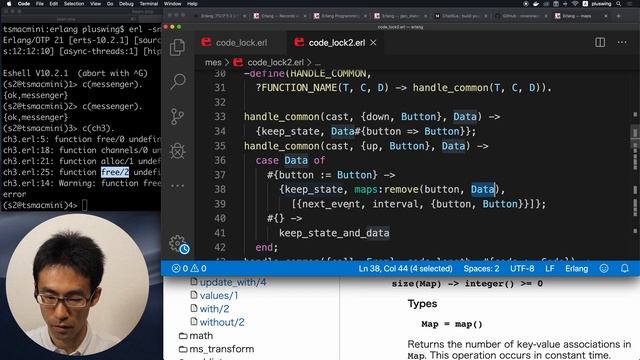Image resolution: width=640 pixels, height=360 pixels.
Task: Change indentation via Spaces: 2
Action: pyautogui.click(x=481, y=269)
